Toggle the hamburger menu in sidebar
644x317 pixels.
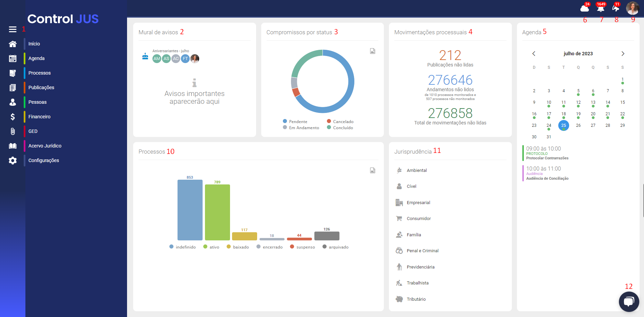point(13,29)
